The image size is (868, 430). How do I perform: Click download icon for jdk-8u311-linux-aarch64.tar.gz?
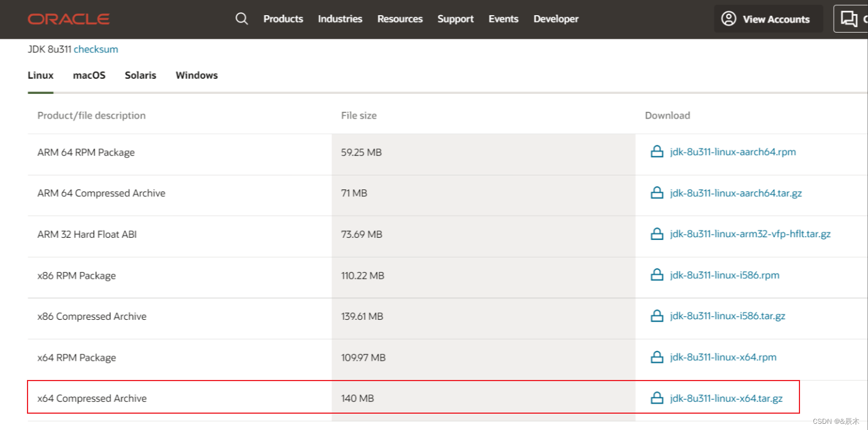(657, 193)
